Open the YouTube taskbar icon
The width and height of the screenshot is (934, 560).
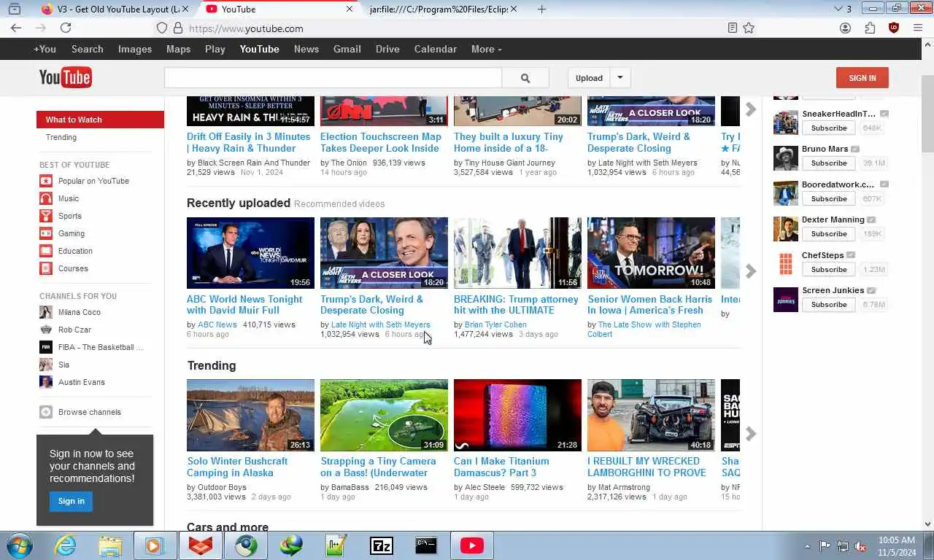[x=471, y=545]
